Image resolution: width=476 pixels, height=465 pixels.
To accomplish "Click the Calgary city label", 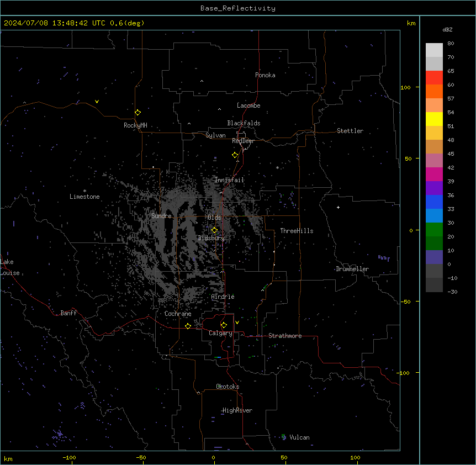I will coord(220,333).
